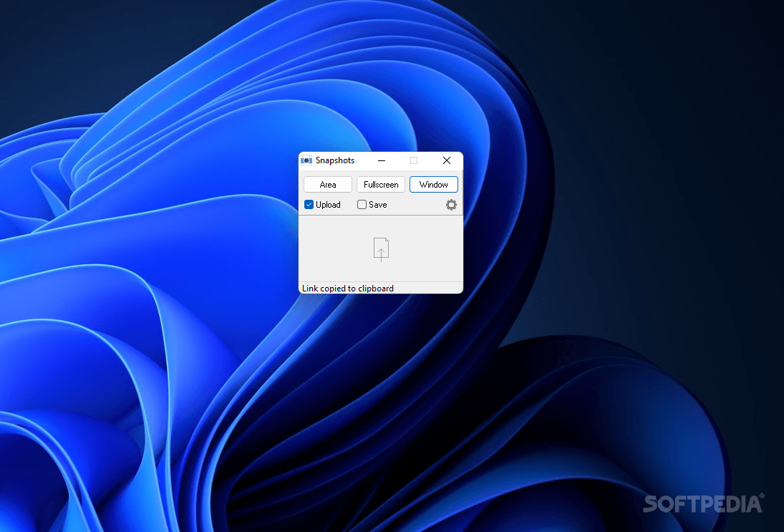Capture a selected Area
This screenshot has height=532, width=784.
coord(328,185)
